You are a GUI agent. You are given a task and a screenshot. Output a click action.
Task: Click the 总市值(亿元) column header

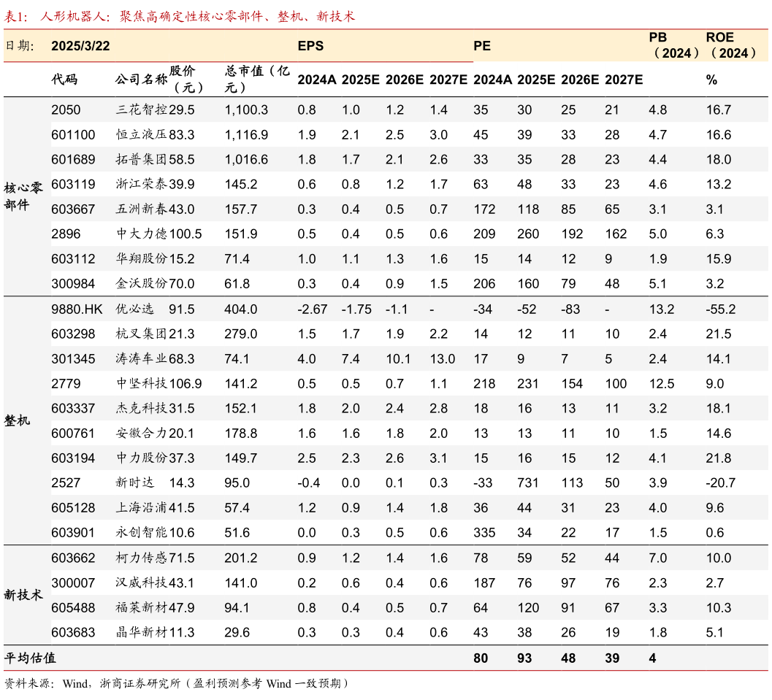click(257, 80)
